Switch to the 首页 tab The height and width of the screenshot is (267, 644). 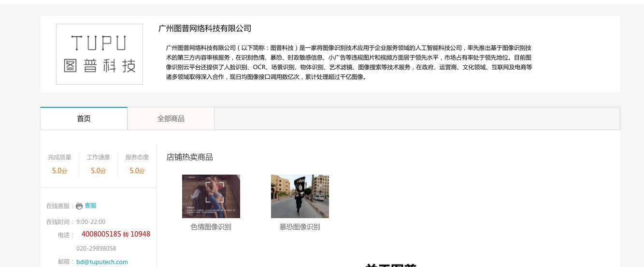pos(84,119)
